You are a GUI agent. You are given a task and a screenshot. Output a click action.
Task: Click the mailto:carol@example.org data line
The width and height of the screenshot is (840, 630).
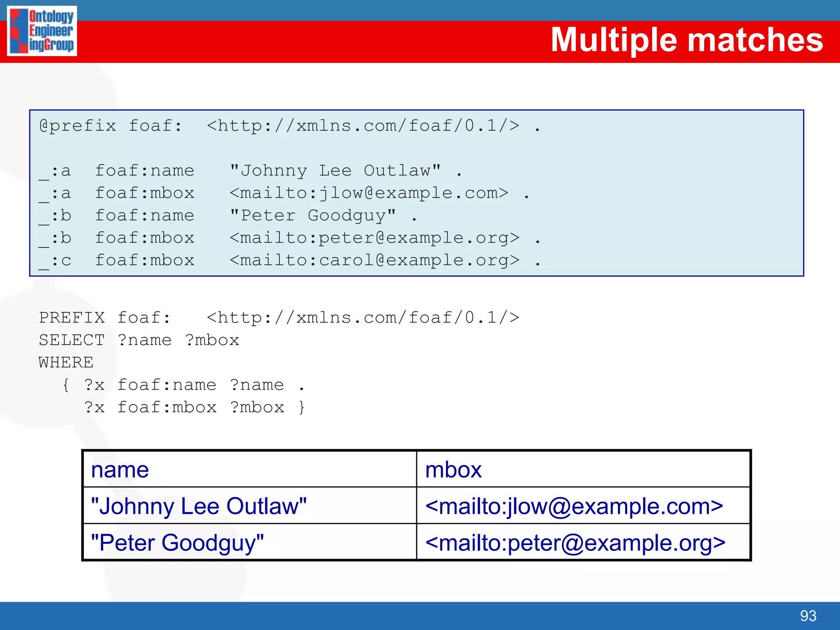click(290, 261)
